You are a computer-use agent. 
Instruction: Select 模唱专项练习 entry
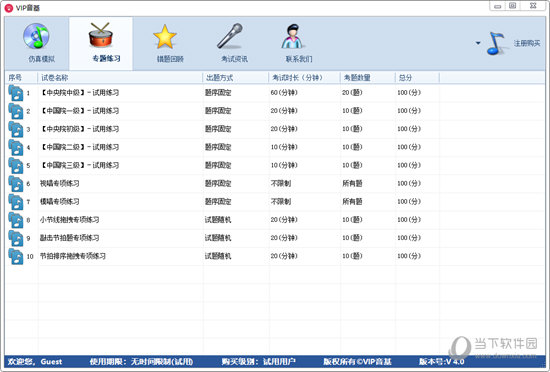point(60,202)
